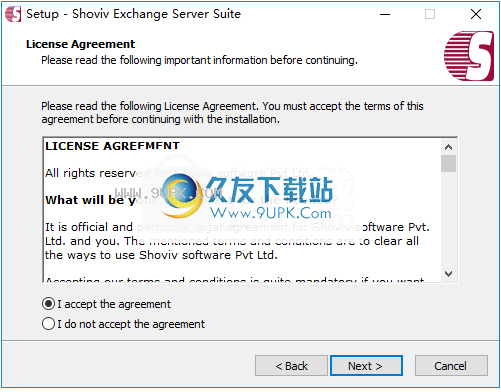The height and width of the screenshot is (392, 501).
Task: Go back with the < Back button
Action: (x=291, y=366)
